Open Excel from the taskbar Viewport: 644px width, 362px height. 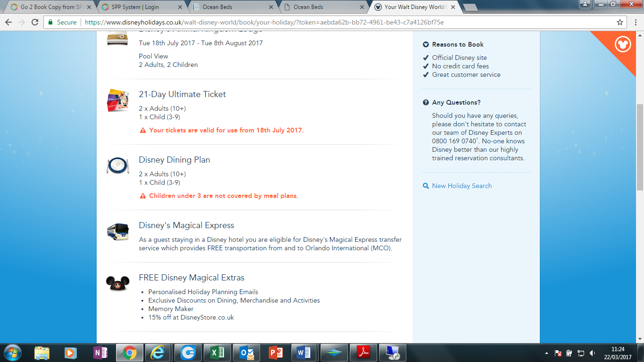pos(216,353)
